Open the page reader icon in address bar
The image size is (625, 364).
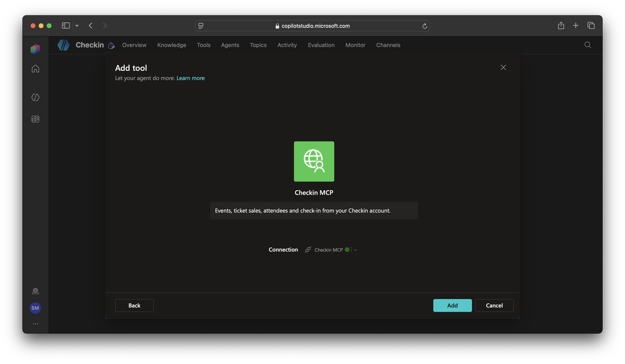201,26
